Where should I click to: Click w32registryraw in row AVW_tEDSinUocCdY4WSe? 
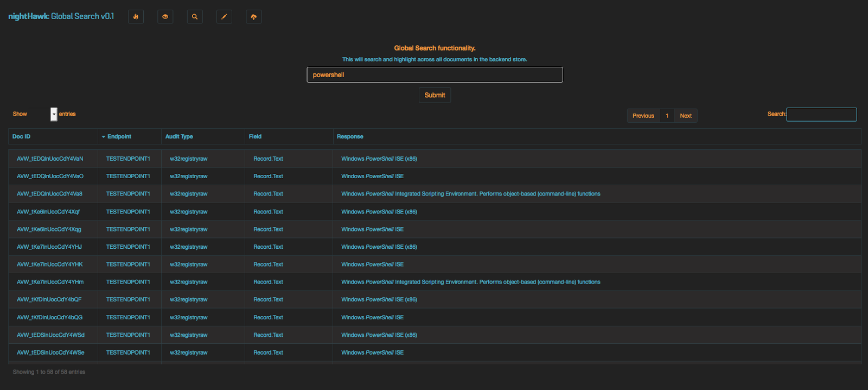click(189, 353)
